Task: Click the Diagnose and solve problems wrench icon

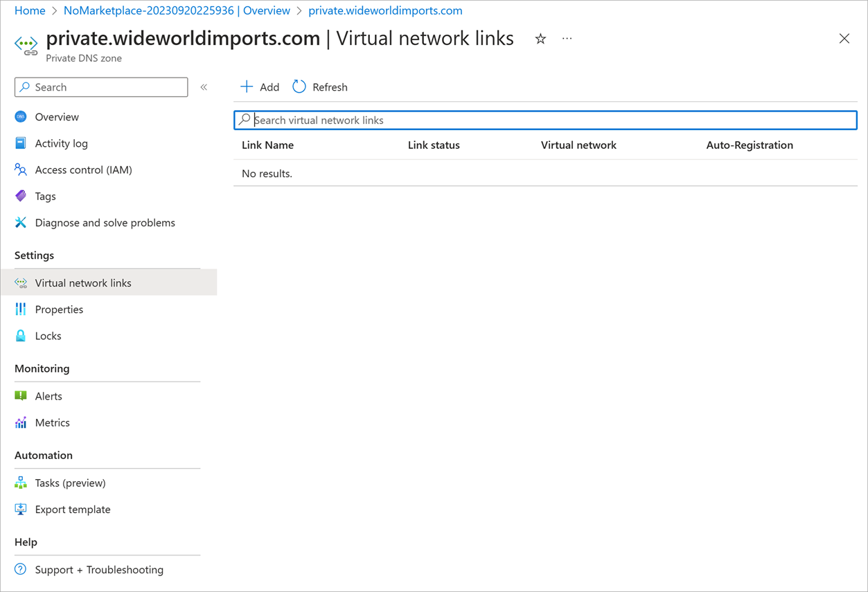Action: [x=21, y=222]
